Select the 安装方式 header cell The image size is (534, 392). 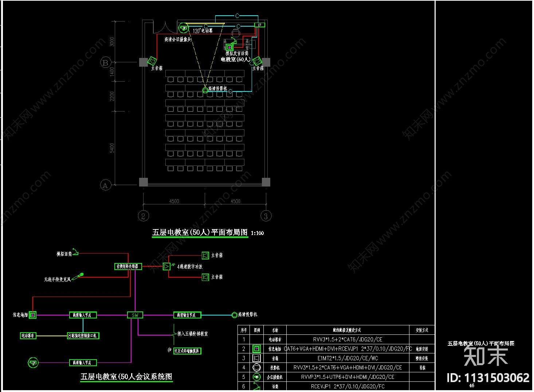pyautogui.click(x=422, y=330)
